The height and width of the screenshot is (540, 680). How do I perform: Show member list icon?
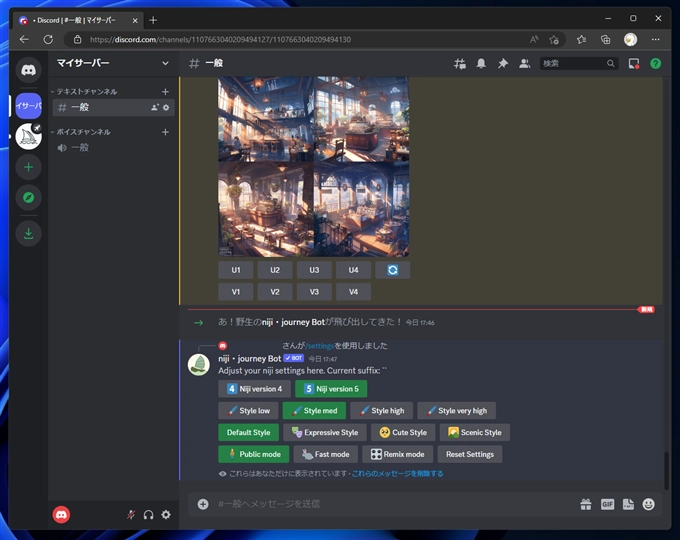[524, 63]
